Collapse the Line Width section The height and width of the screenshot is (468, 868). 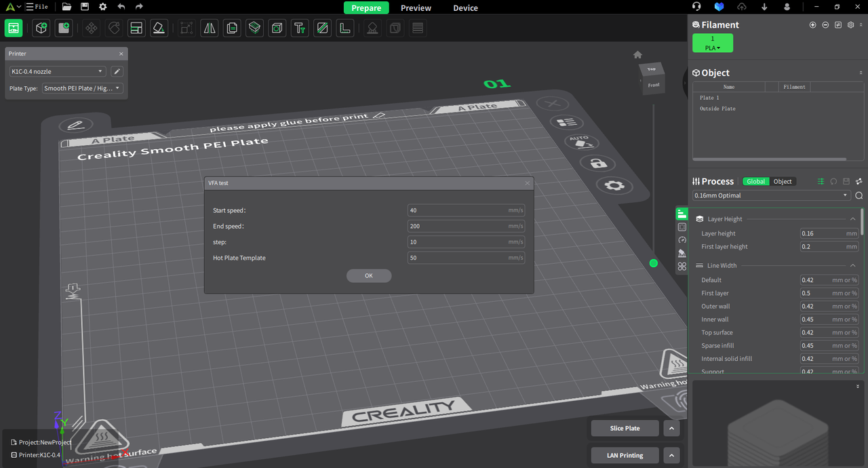click(x=852, y=266)
